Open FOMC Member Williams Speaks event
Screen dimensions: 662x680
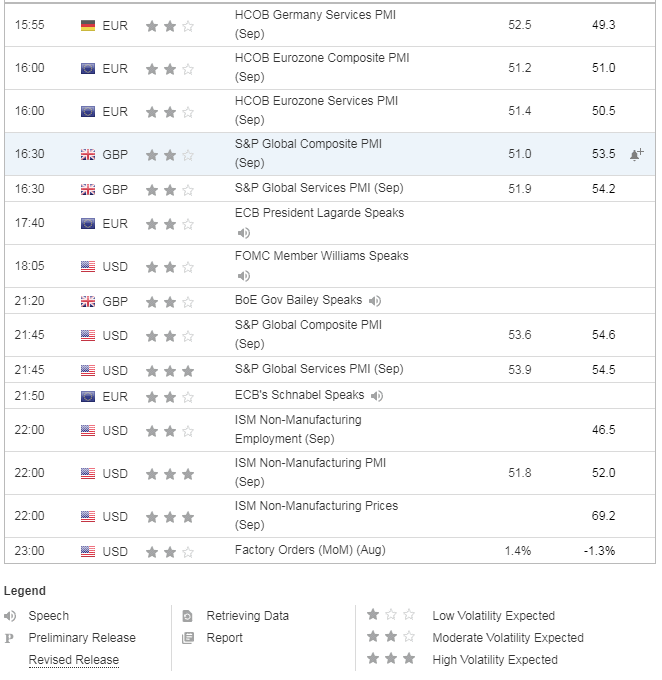point(321,256)
